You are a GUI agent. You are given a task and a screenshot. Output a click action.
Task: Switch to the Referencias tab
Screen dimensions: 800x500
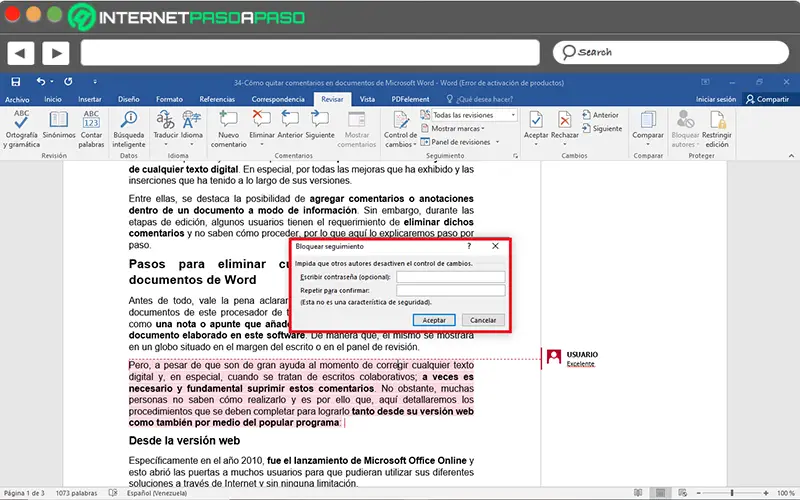pyautogui.click(x=217, y=99)
